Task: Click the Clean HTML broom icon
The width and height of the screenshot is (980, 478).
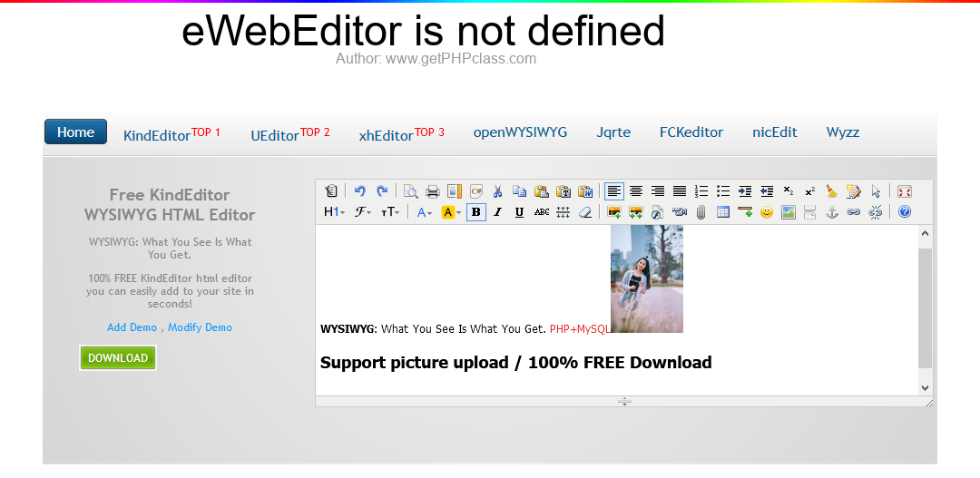Action: coord(831,191)
